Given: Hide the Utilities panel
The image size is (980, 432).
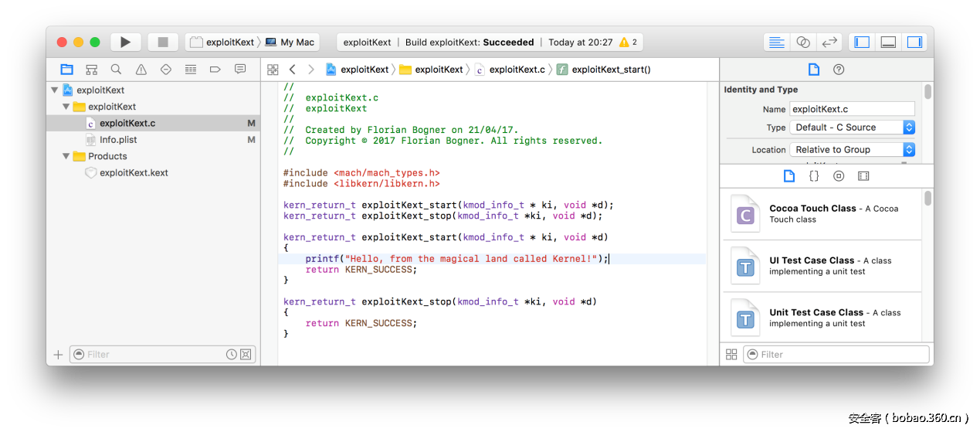Looking at the screenshot, I should [x=914, y=43].
